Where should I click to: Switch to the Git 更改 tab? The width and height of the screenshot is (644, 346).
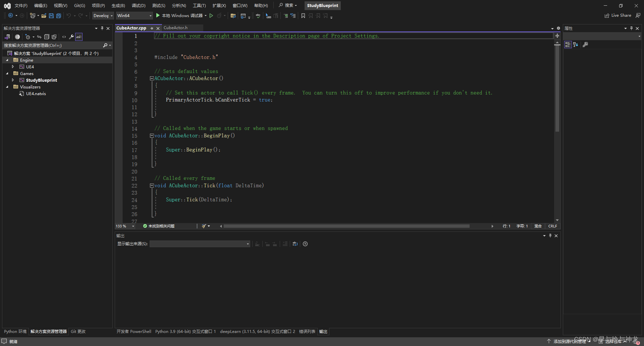coord(78,332)
